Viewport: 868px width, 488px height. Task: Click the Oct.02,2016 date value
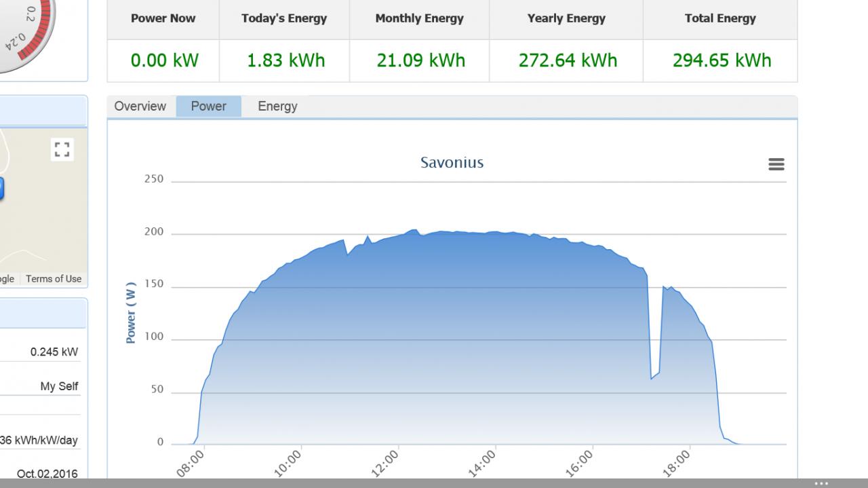[x=47, y=474]
